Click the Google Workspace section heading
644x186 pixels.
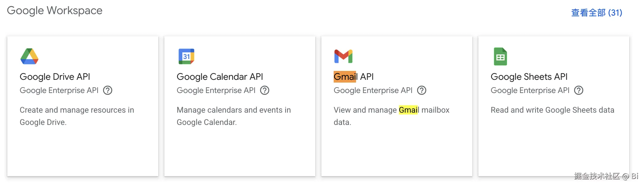coord(55,11)
